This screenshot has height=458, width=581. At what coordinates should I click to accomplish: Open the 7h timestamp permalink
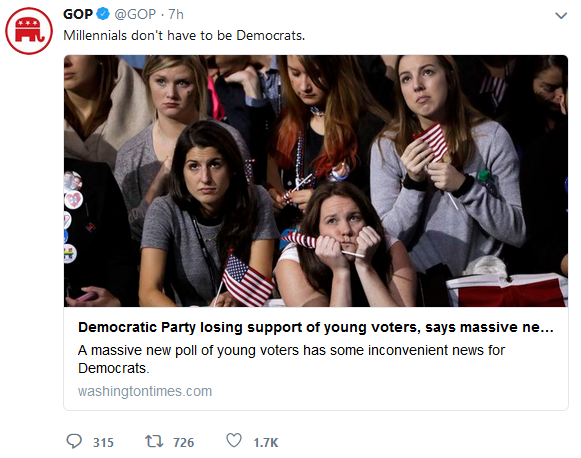tap(176, 14)
